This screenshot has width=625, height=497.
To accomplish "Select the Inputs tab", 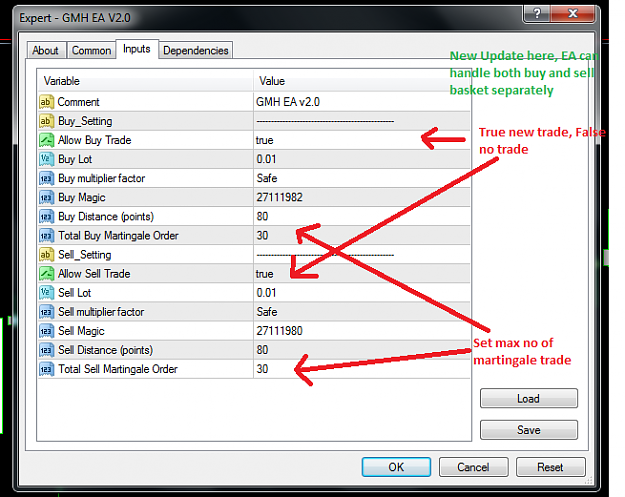I will pyautogui.click(x=137, y=49).
